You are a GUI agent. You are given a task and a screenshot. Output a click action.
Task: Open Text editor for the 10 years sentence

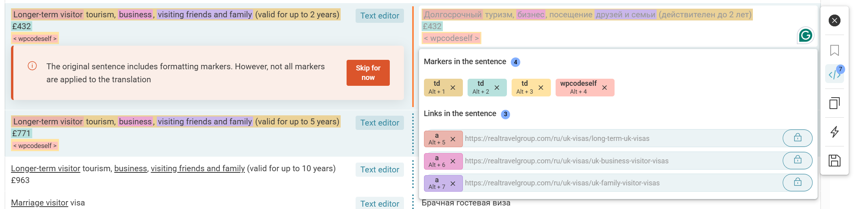[380, 170]
